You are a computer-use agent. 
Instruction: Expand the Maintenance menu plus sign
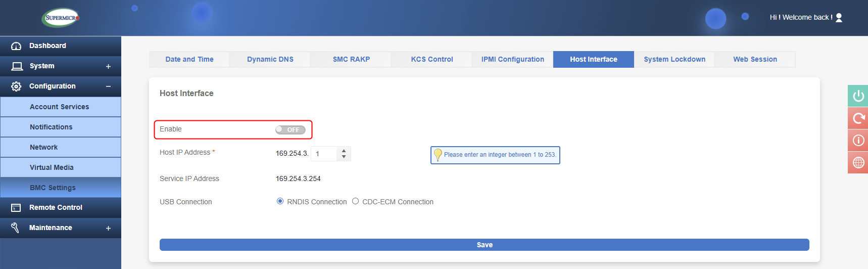(x=108, y=228)
